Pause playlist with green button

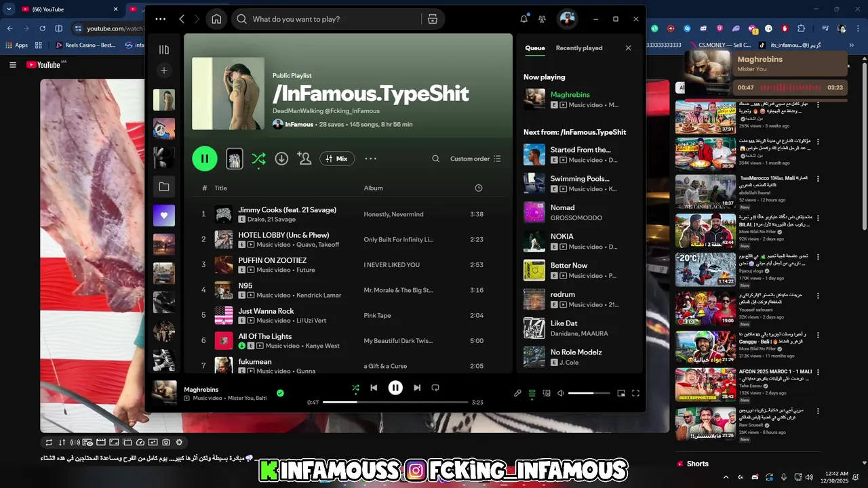[x=205, y=159]
